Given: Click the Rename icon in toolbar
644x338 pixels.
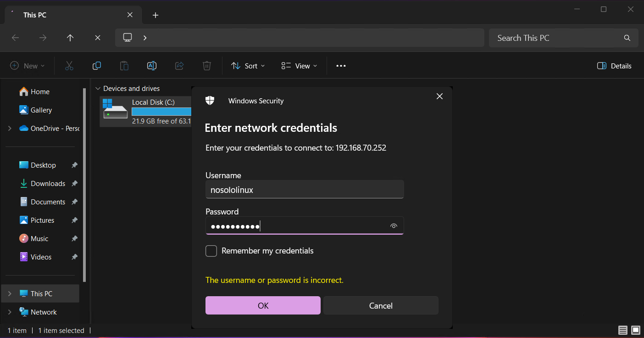Looking at the screenshot, I should [x=152, y=66].
